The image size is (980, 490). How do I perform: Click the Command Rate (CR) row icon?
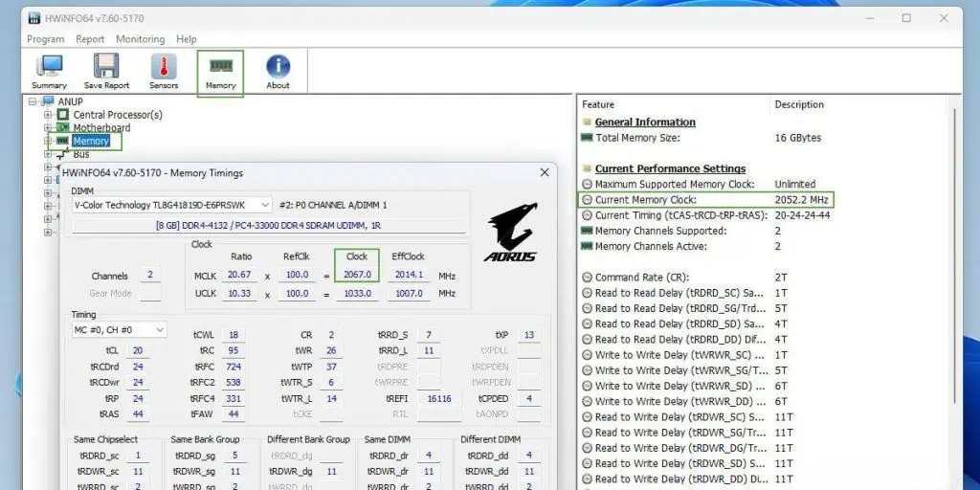point(587,278)
